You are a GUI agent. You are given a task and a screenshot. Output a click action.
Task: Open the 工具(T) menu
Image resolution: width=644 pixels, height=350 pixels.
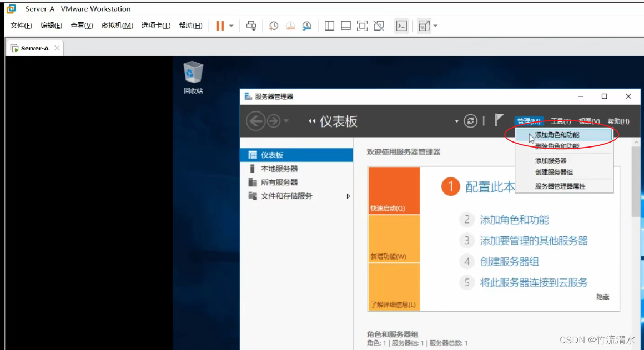click(x=561, y=121)
